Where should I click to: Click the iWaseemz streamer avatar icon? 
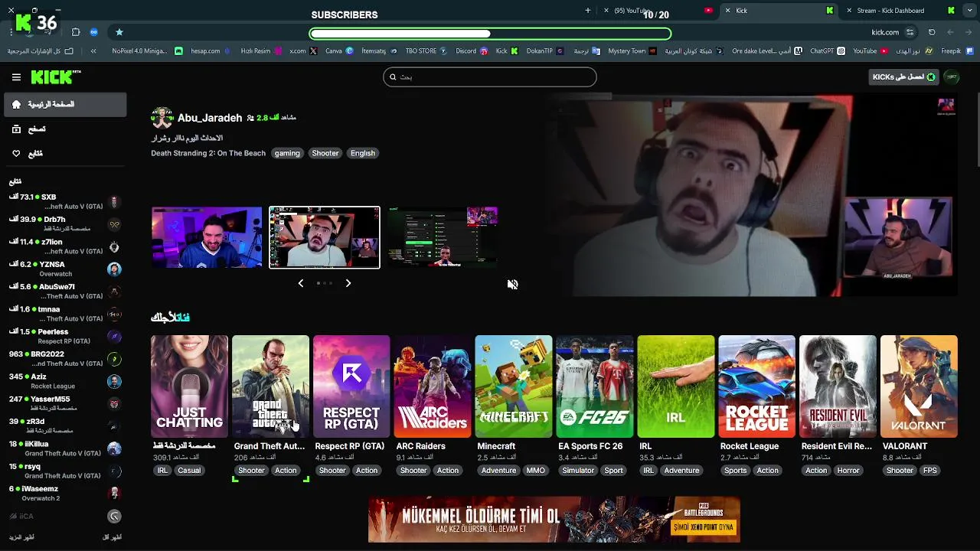(x=114, y=494)
